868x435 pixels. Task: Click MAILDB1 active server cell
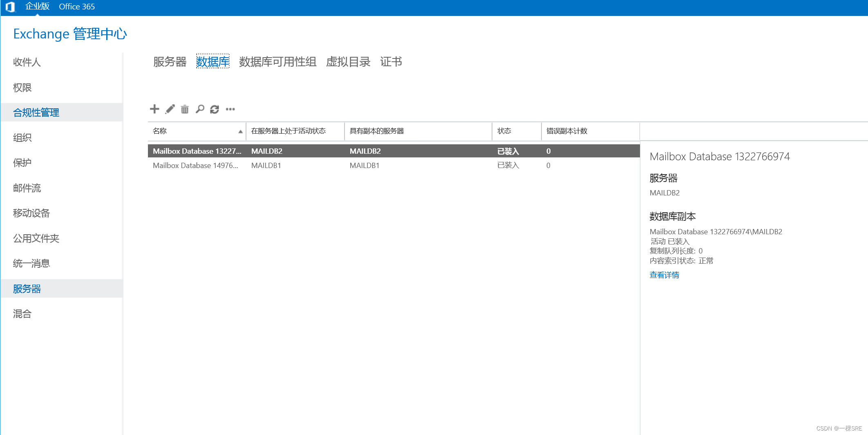266,165
